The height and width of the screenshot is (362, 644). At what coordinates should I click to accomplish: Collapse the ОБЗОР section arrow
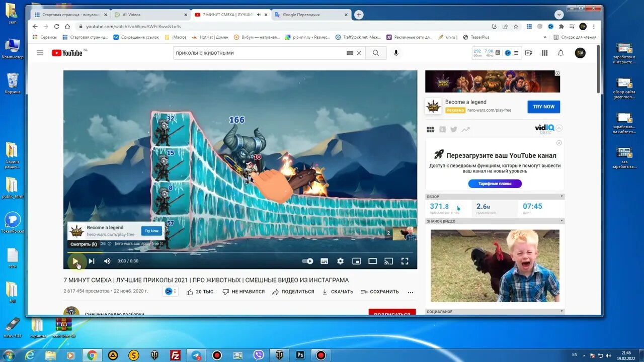point(562,197)
